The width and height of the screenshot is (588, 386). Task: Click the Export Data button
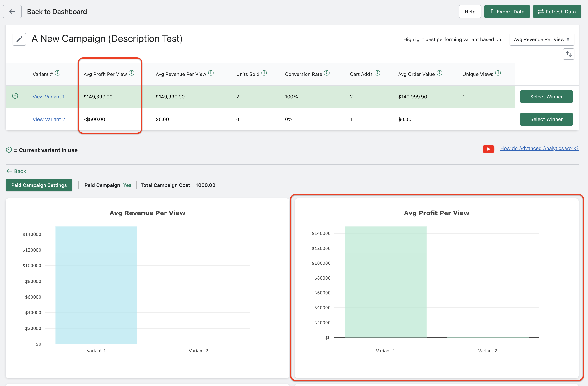click(x=507, y=12)
